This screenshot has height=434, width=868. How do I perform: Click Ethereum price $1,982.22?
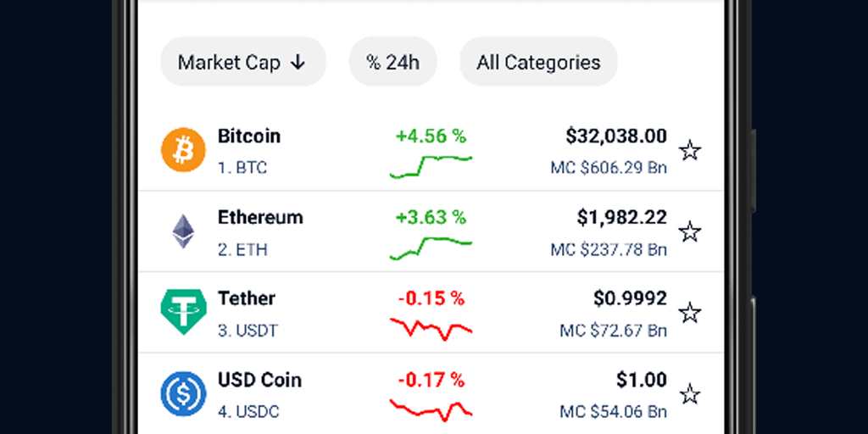(x=621, y=217)
